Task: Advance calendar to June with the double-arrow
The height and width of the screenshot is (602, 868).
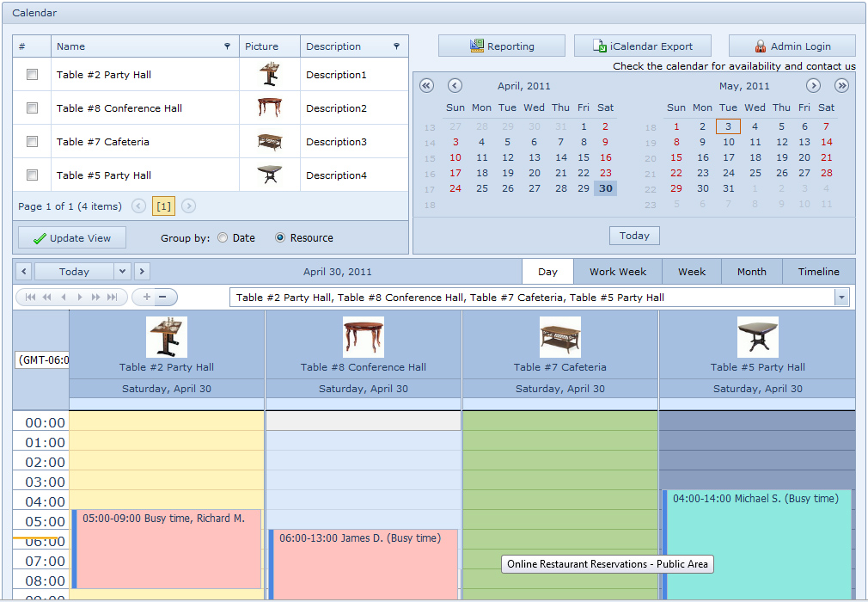Action: point(841,85)
